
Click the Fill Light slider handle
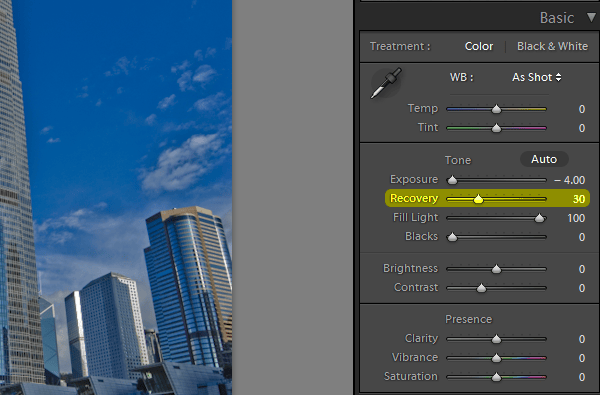540,218
